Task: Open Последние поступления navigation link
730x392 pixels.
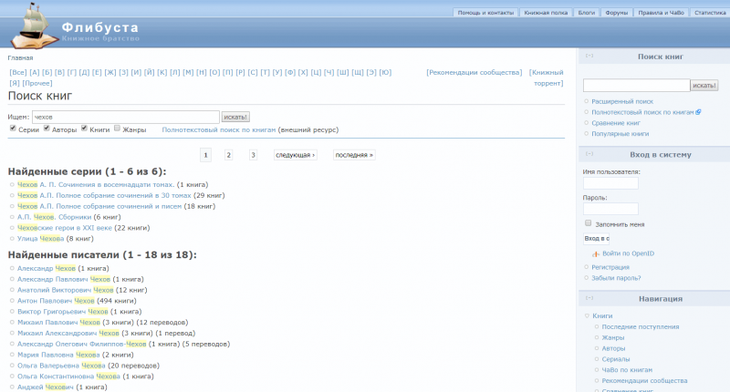Action: [x=640, y=327]
